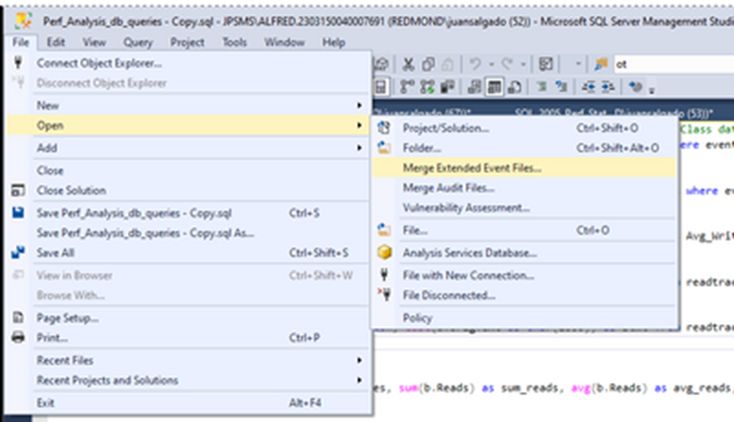Click the Open File submenu icon
This screenshot has height=422, width=734.
pos(384,230)
